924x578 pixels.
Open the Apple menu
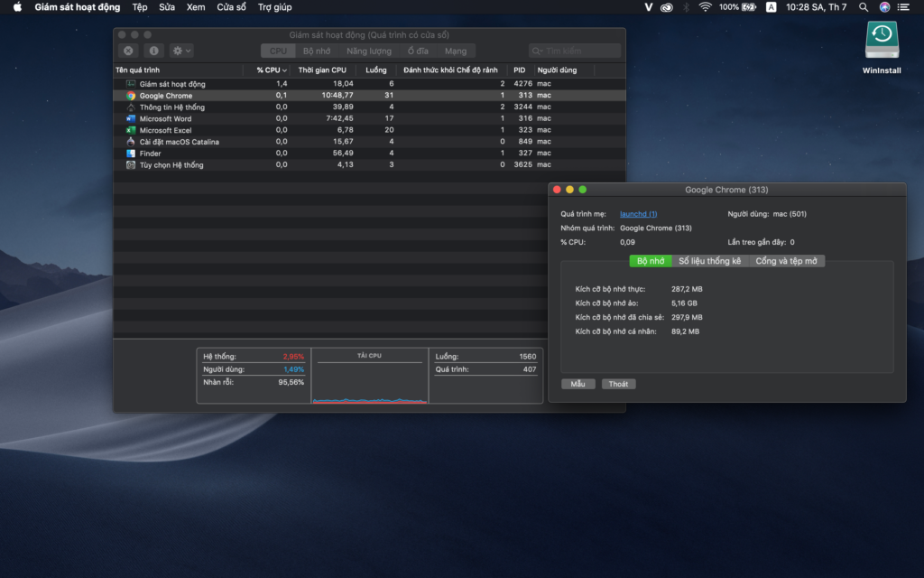pos(18,7)
